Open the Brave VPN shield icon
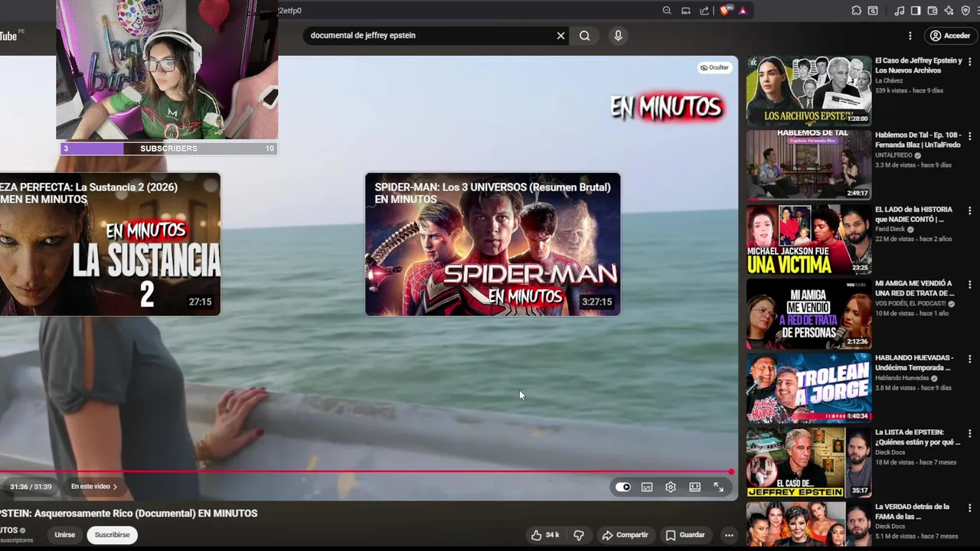 pyautogui.click(x=965, y=11)
